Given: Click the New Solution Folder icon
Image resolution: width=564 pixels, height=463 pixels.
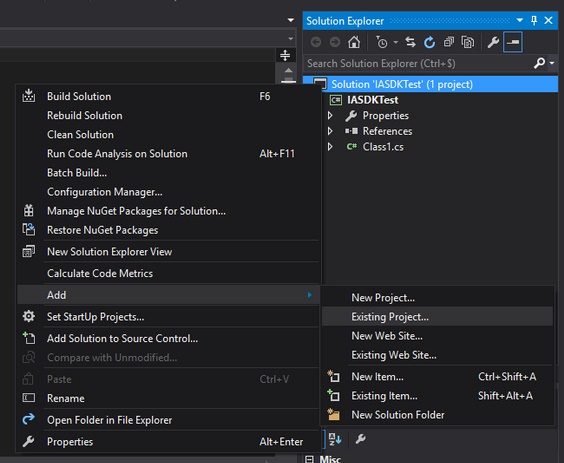Looking at the screenshot, I should pyautogui.click(x=333, y=414).
